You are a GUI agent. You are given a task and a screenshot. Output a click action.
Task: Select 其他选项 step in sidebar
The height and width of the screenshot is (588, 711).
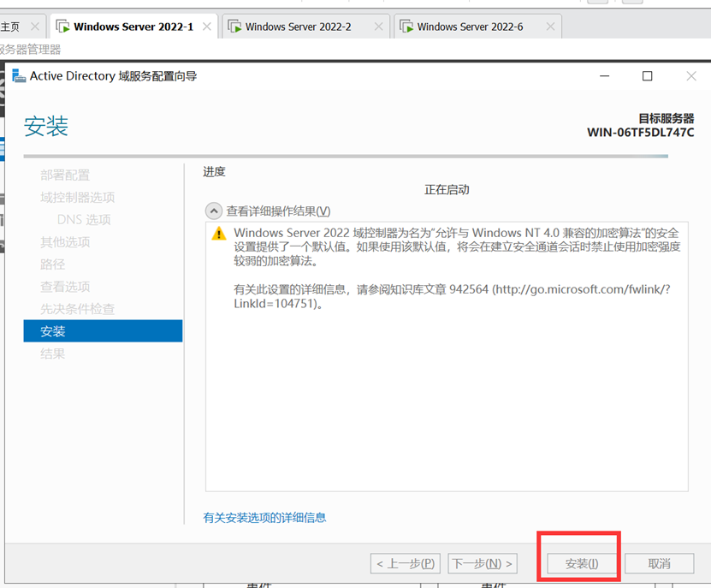click(x=65, y=242)
